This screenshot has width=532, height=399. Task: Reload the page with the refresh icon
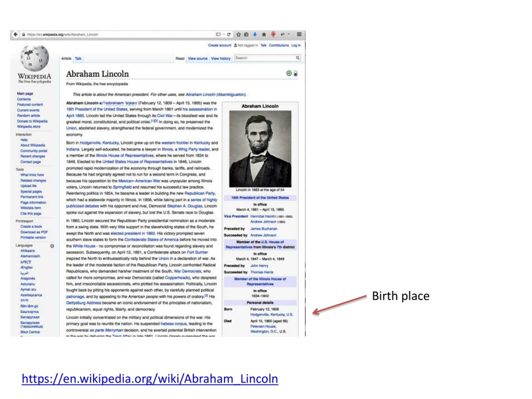coord(229,34)
